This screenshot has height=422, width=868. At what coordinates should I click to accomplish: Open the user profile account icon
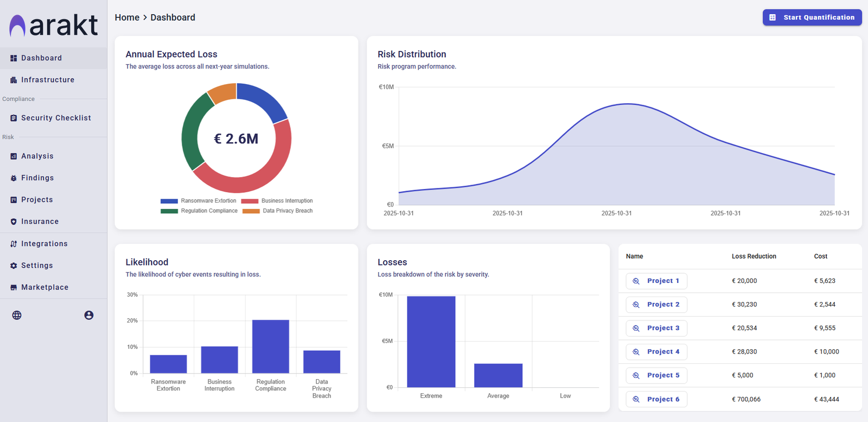(x=89, y=315)
